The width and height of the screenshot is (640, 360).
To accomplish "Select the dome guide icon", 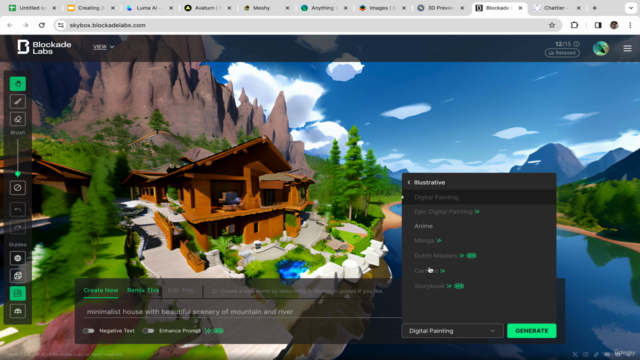I will pos(18,311).
